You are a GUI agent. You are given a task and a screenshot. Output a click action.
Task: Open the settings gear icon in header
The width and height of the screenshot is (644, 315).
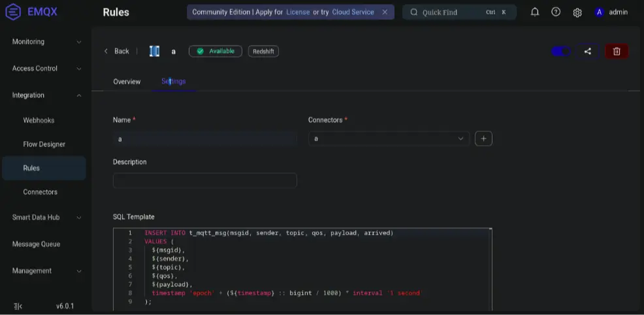(577, 12)
